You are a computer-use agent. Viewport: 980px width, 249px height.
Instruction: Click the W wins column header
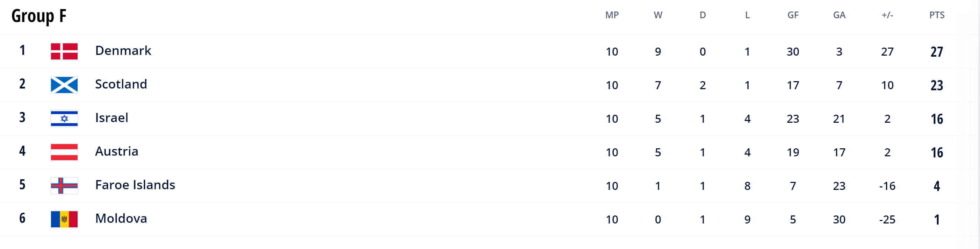pyautogui.click(x=658, y=15)
